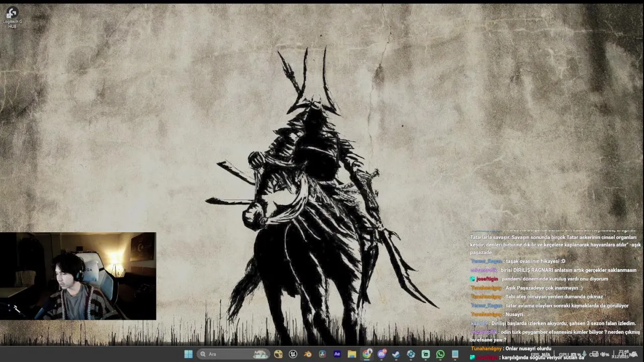This screenshot has width=644, height=362.
Task: Switch to Google Chrome in the taskbar
Action: pyautogui.click(x=367, y=354)
